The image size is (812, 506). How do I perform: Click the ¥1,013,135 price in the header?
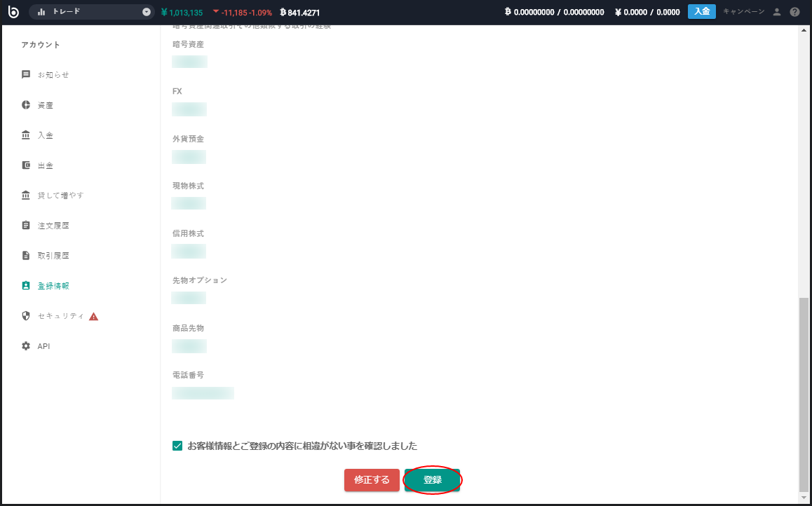pyautogui.click(x=182, y=13)
